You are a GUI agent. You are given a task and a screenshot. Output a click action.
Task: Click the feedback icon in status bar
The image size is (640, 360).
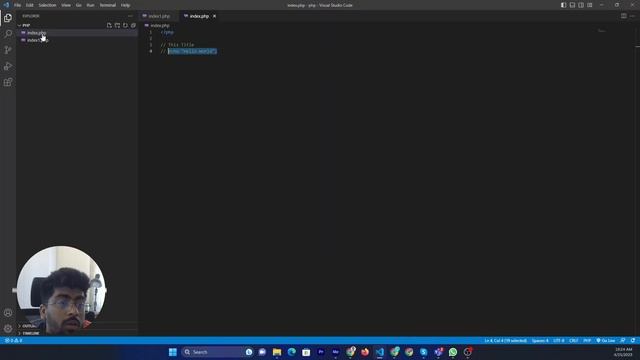(623, 340)
